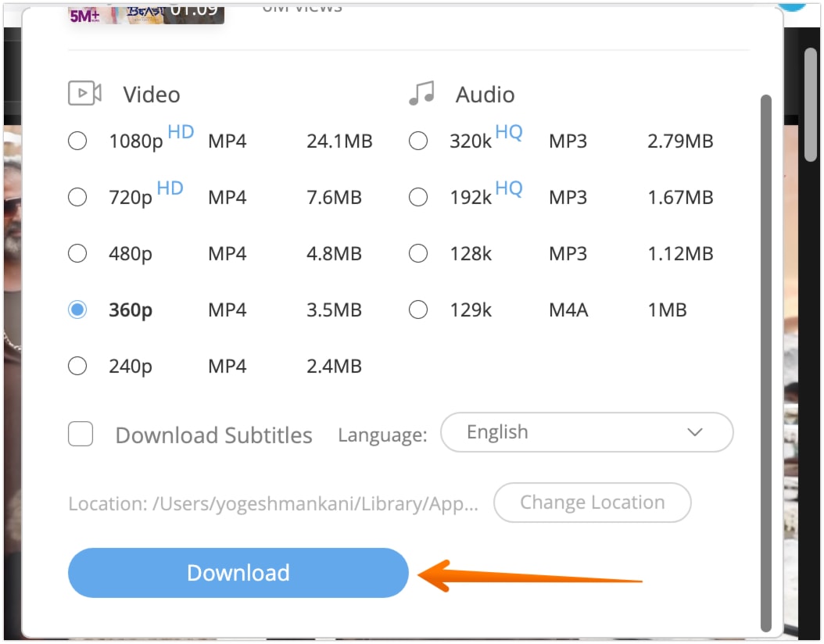This screenshot has width=824, height=644.
Task: Select the 129k M4A audio option
Action: tap(418, 309)
